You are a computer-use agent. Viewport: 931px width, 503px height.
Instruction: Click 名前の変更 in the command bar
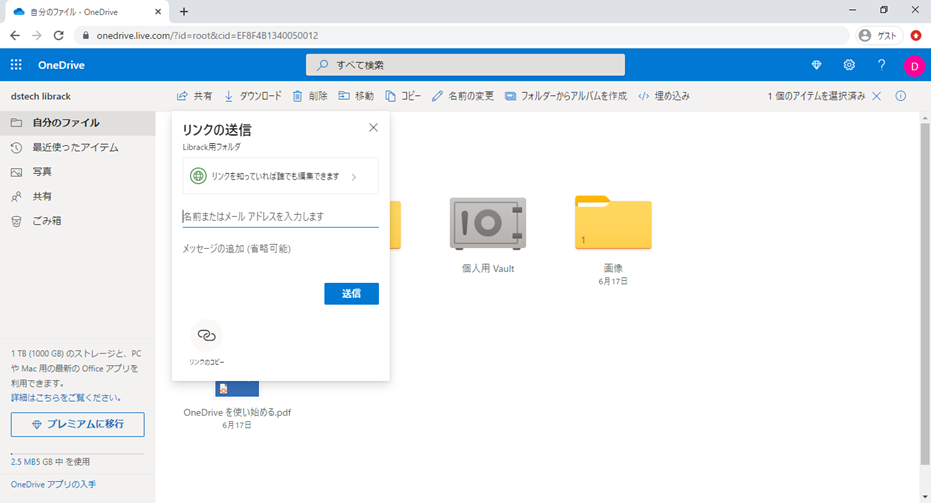(463, 96)
